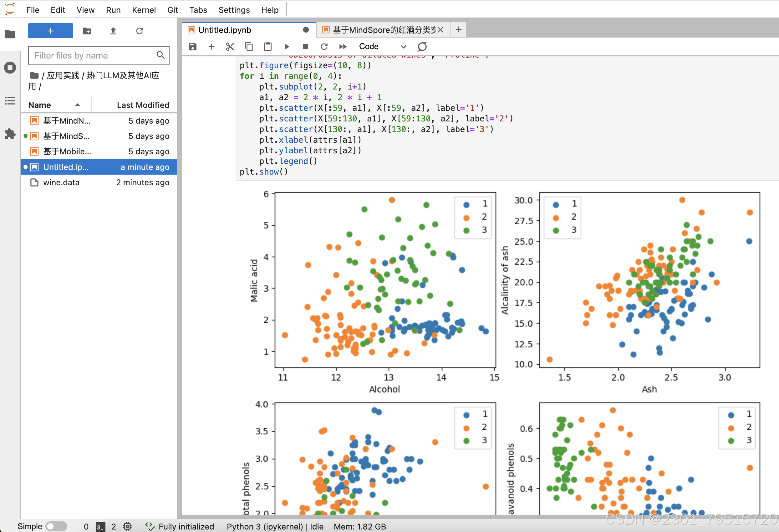
Task: Save the notebook with the disk icon
Action: click(192, 47)
